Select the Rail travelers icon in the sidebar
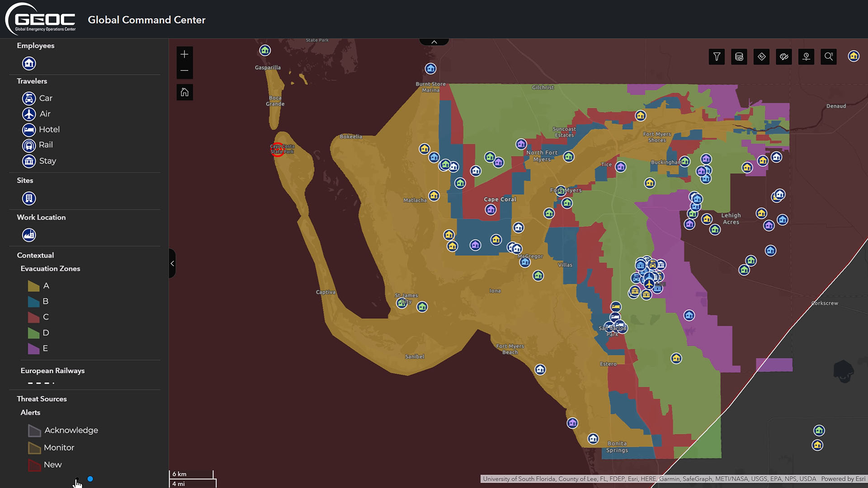 click(28, 145)
